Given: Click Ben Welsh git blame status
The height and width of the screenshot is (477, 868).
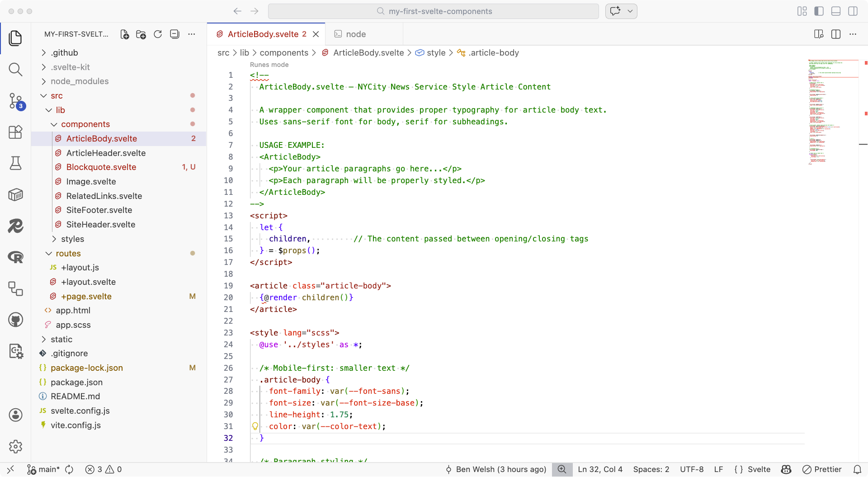Looking at the screenshot, I should coord(496,470).
